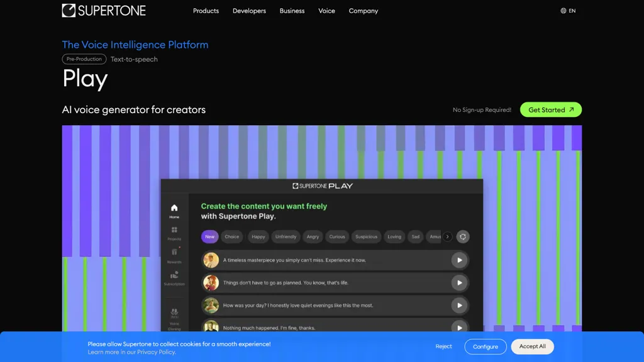Accept all cookies in the banner

[532, 346]
